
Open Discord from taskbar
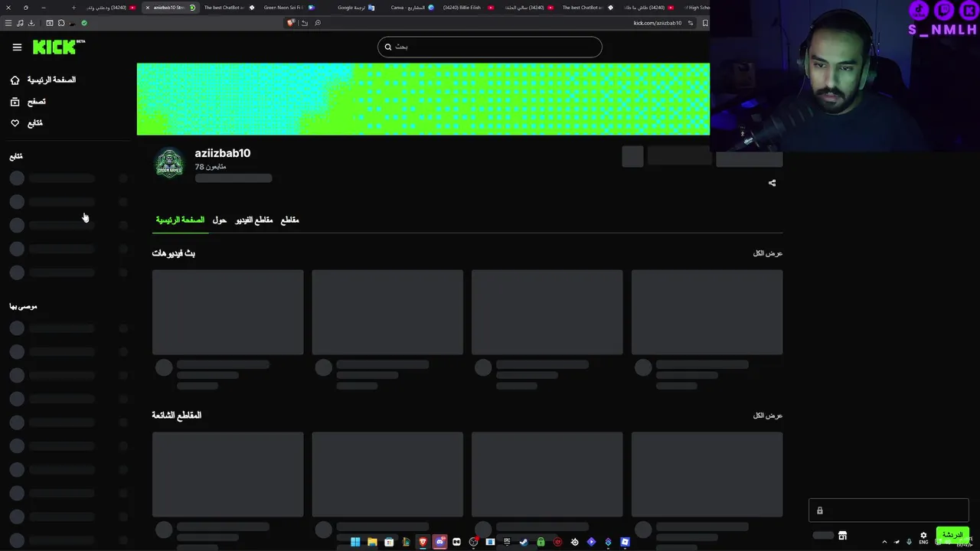click(439, 542)
